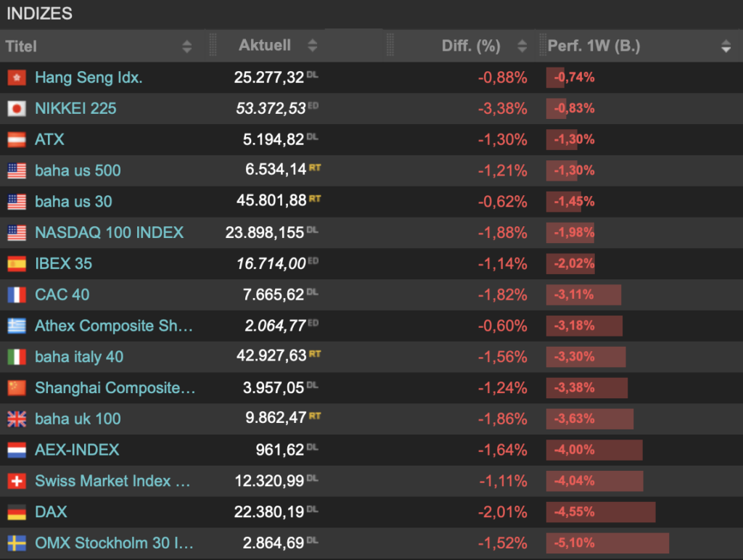
Task: Click the US flag next to NASDAQ 100 INDEX
Action: pyautogui.click(x=17, y=233)
